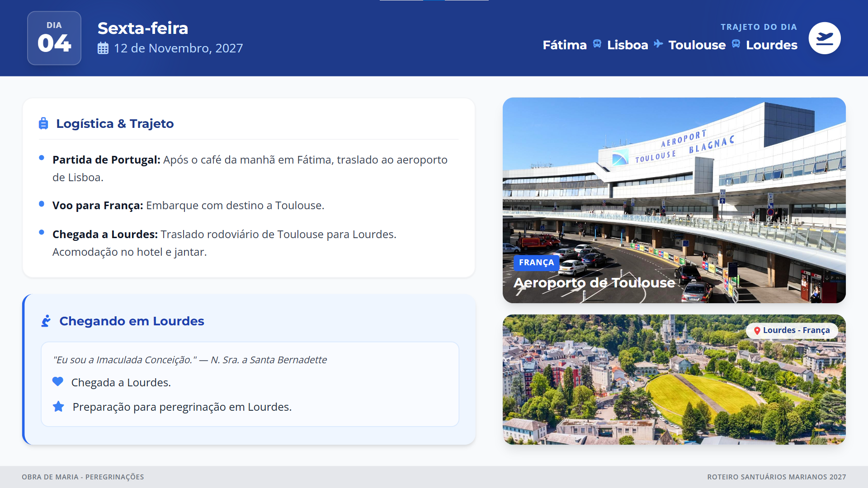Click the blue star icon beside Preparação
Viewport: 868px width, 488px height.
point(58,407)
